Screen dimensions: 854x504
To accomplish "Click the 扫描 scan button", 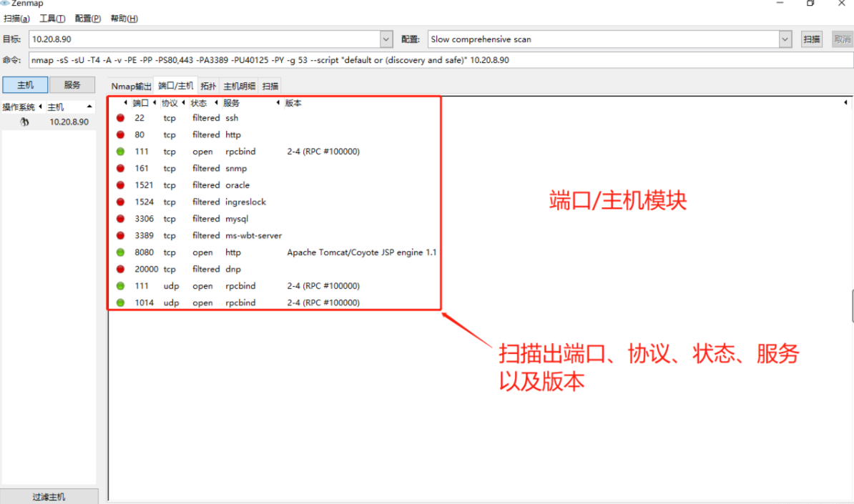I will pos(812,39).
